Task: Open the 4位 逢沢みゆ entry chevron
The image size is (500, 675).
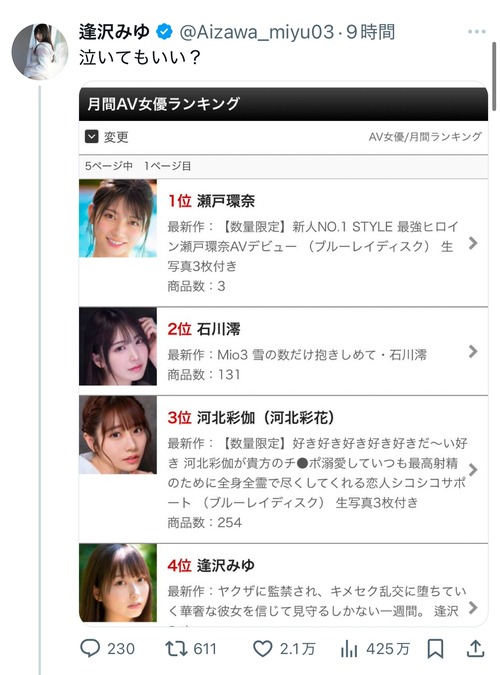Action: [473, 607]
